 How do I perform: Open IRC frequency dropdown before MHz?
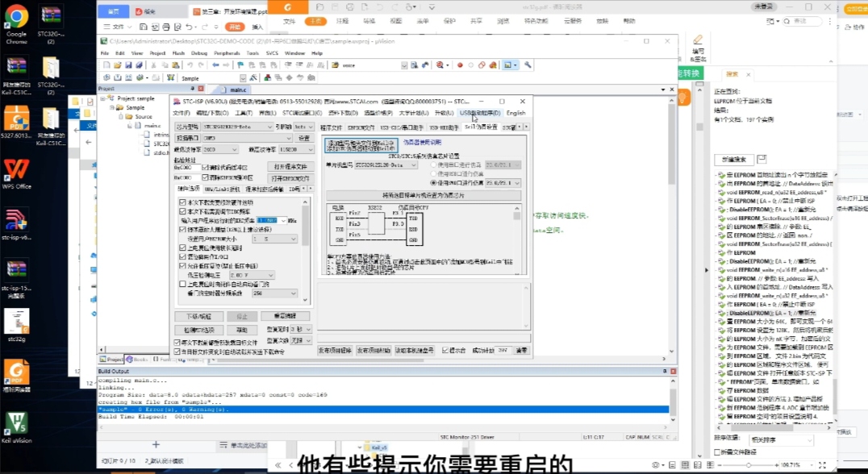273,220
